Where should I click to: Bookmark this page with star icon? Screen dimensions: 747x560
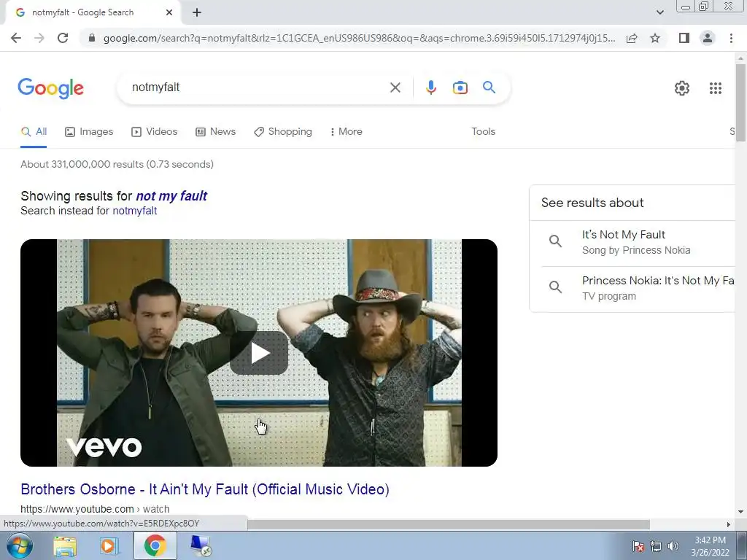655,38
